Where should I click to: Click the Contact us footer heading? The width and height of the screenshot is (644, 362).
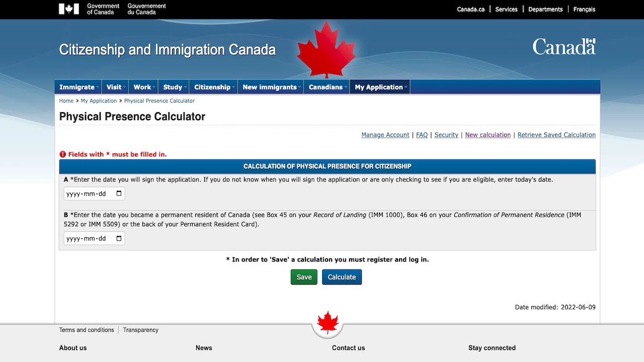(x=348, y=348)
